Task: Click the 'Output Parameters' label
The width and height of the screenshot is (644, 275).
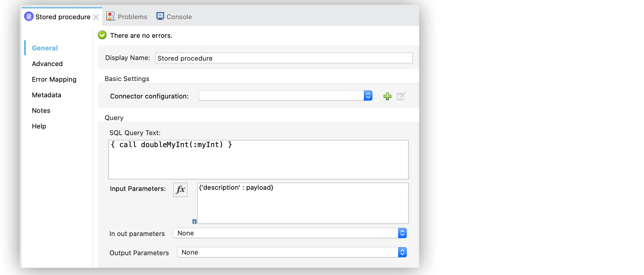Action: (139, 253)
